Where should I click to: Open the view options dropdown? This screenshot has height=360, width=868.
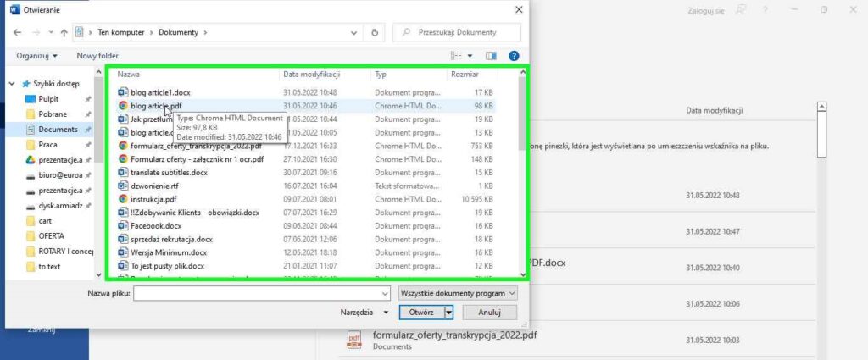(470, 56)
